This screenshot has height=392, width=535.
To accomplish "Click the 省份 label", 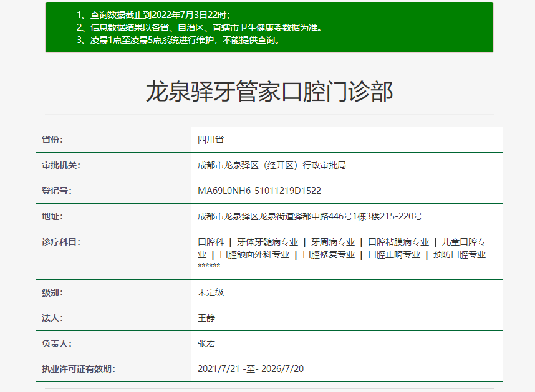I will pos(52,140).
